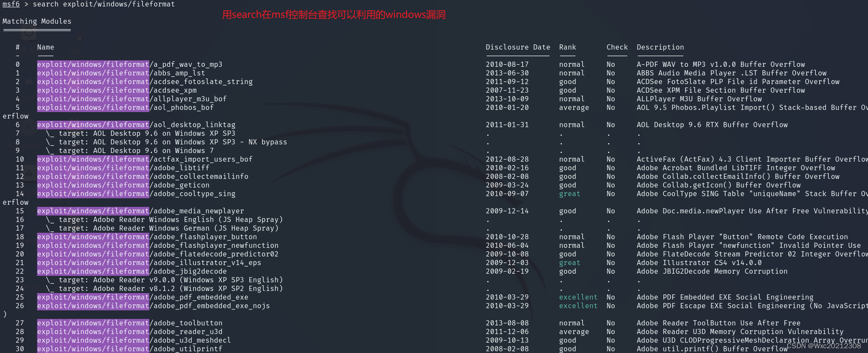The width and height of the screenshot is (868, 353).
Task: Click description Adobe PDF Embedded EXE Social Engineering
Action: 725,297
